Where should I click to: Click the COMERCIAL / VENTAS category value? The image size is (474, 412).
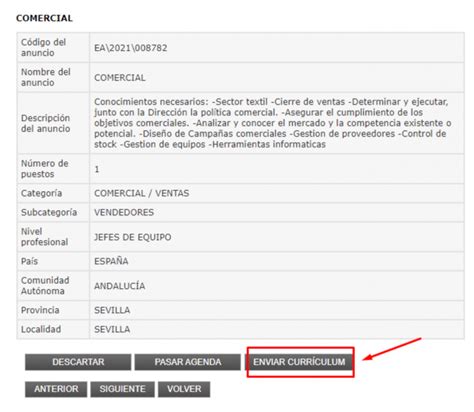[141, 193]
